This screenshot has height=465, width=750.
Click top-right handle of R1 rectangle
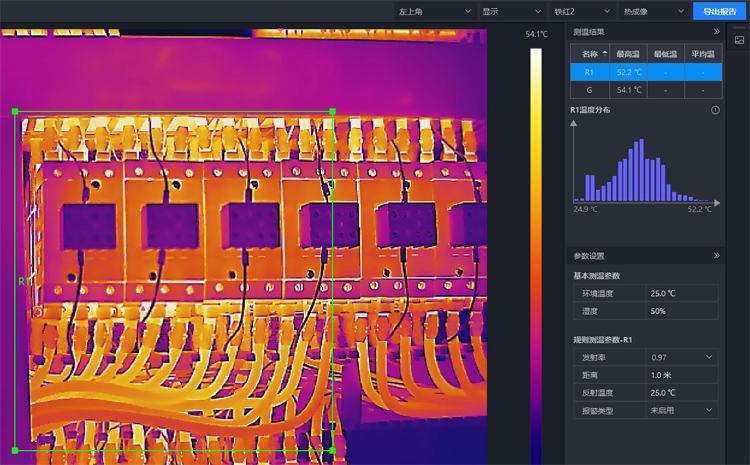pyautogui.click(x=332, y=112)
